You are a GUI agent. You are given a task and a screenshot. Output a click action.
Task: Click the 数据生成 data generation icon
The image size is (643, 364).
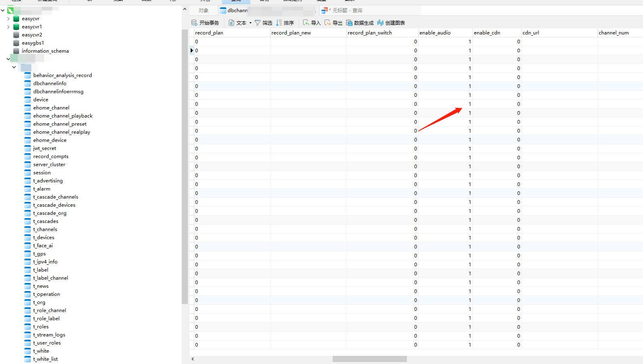[x=349, y=23]
